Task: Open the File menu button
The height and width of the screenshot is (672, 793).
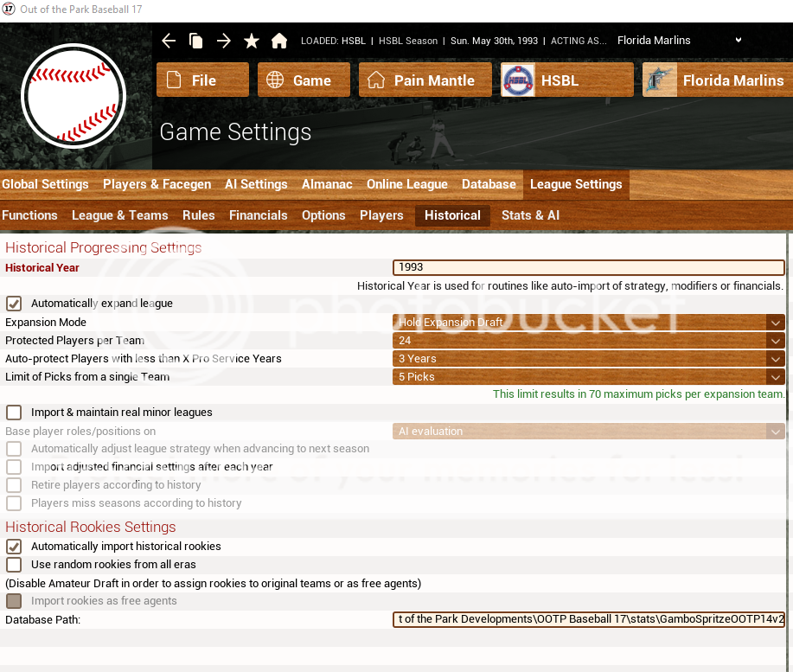Action: coord(202,80)
